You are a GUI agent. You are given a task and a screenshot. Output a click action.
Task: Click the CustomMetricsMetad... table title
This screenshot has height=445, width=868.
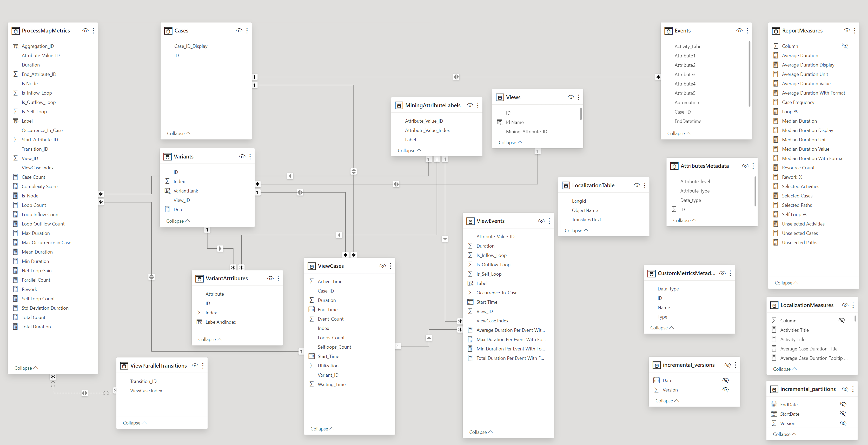tap(686, 273)
